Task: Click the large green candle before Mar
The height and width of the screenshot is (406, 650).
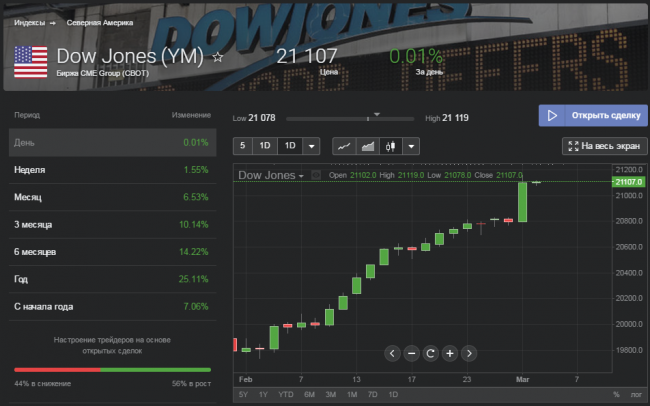Action: (522, 202)
